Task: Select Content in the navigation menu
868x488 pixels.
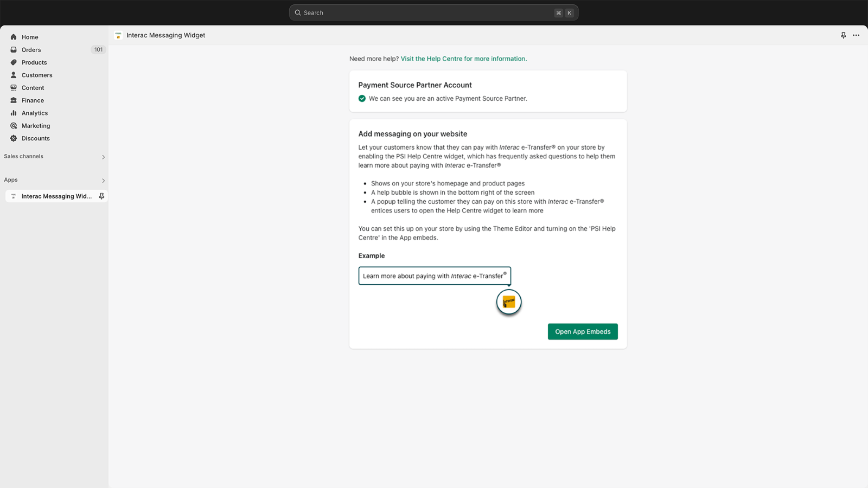Action: (x=32, y=87)
